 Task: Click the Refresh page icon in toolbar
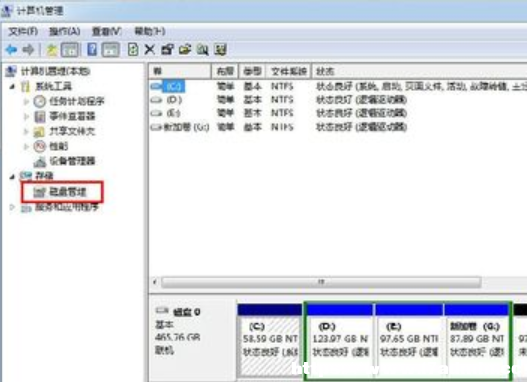[x=133, y=50]
